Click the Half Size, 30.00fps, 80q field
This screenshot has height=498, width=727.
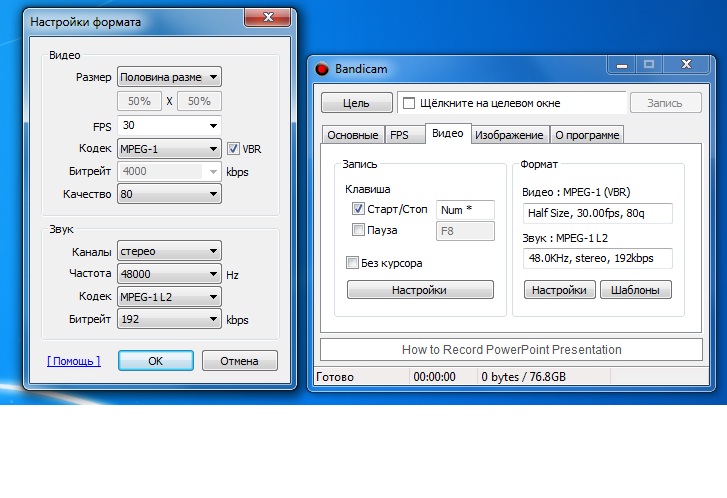point(598,213)
